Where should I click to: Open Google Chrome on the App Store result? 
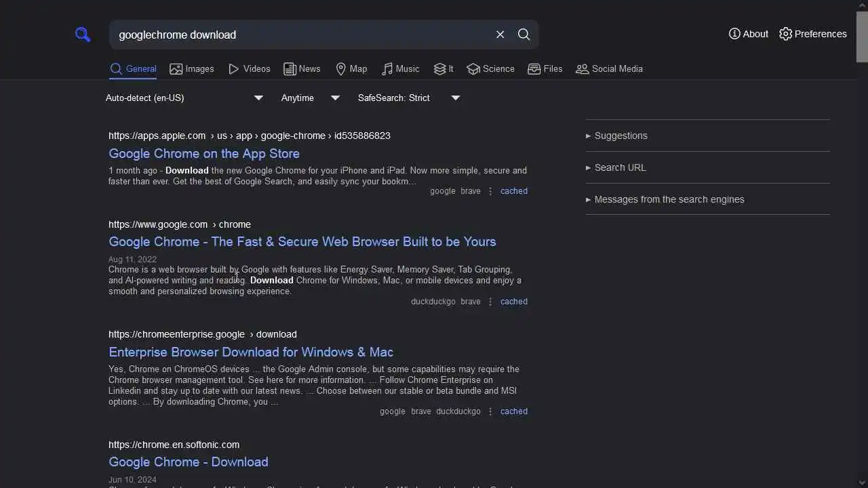[204, 154]
